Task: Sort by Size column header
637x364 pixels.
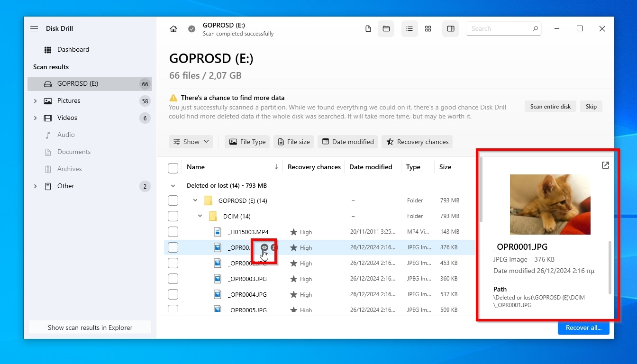Action: point(445,167)
